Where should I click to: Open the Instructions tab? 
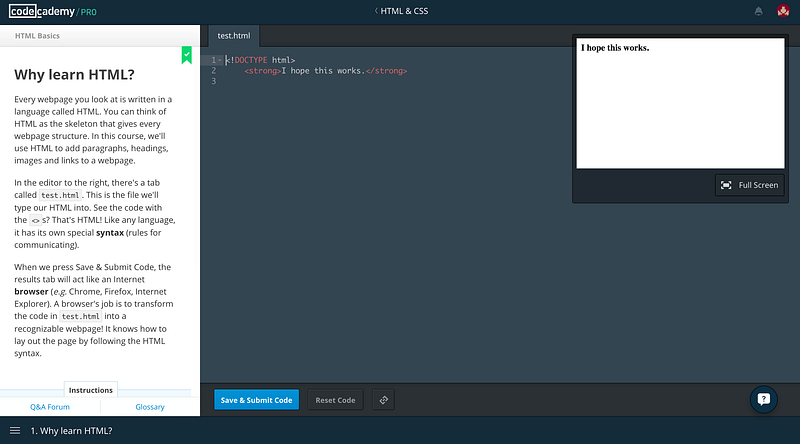[91, 390]
